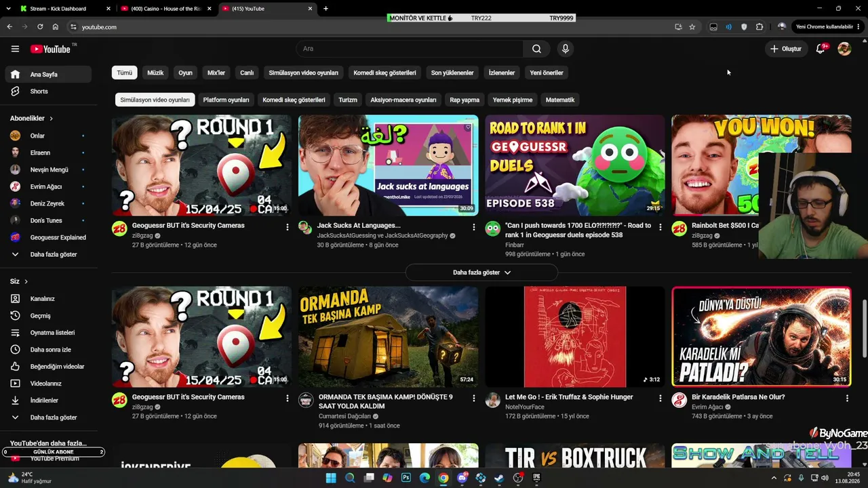Select the Platform oyunları chip

(x=226, y=100)
